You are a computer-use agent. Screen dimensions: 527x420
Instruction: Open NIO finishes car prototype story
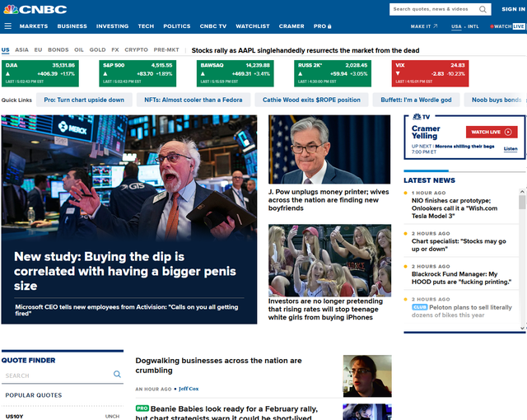tap(455, 208)
